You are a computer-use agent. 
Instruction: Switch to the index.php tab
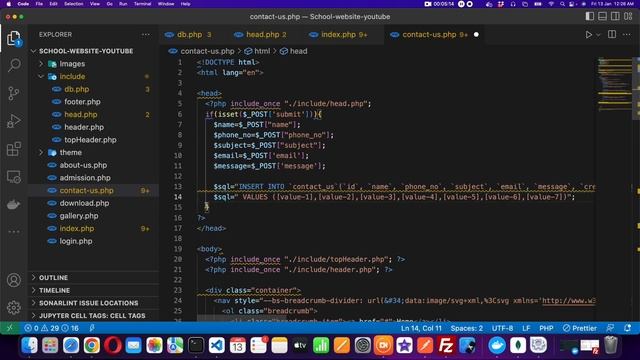(338, 35)
